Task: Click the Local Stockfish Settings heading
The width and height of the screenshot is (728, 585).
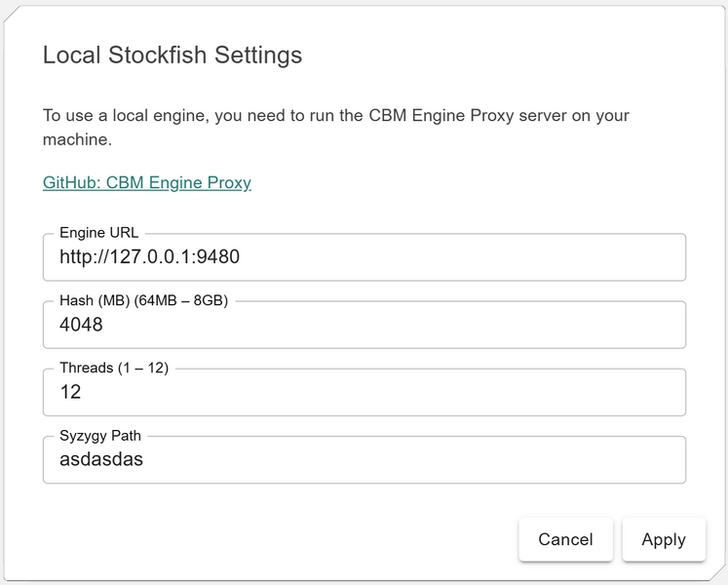Action: [172, 56]
